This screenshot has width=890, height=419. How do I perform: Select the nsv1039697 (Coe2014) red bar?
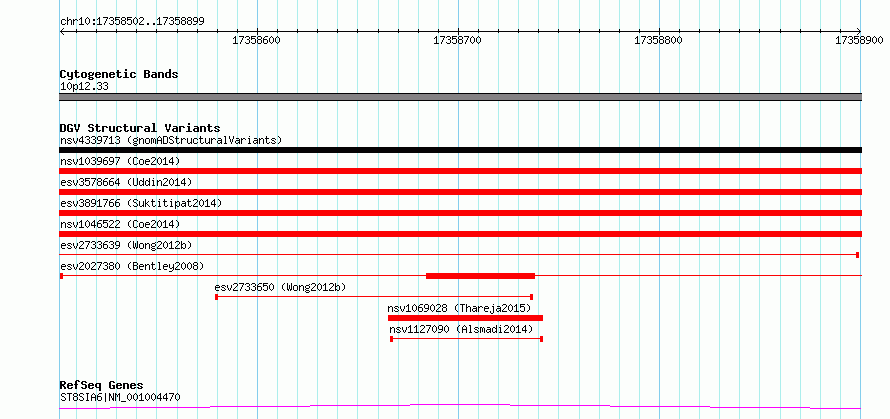pos(460,171)
